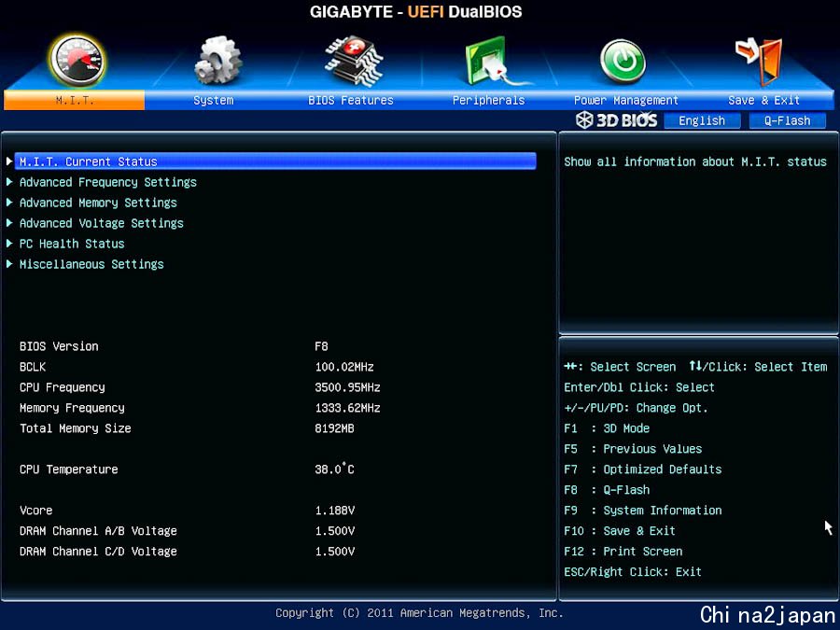Screen dimensions: 840x630
Task: Click Memory Frequency value 1333.62MHz
Action: click(348, 408)
